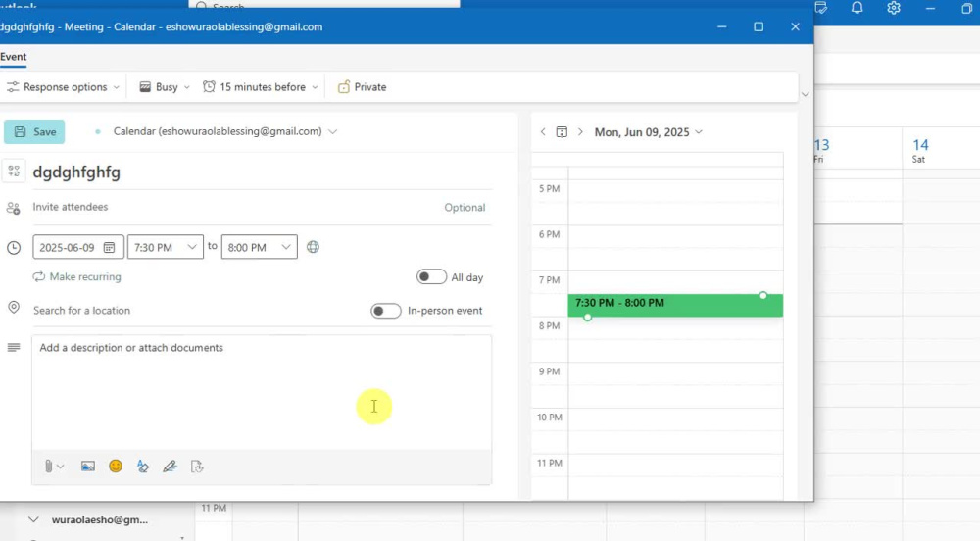Viewport: 980px width, 541px height.
Task: Select day 13 Fri in background calendar
Action: [x=820, y=150]
